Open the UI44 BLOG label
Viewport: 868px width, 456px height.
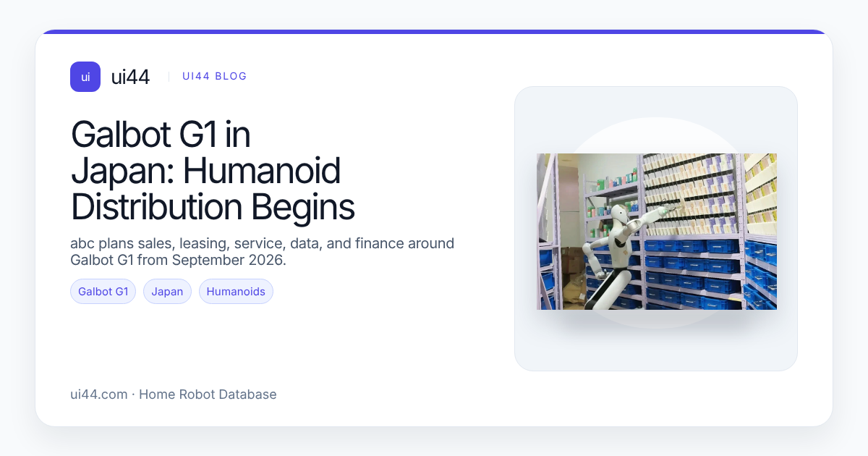tap(215, 76)
